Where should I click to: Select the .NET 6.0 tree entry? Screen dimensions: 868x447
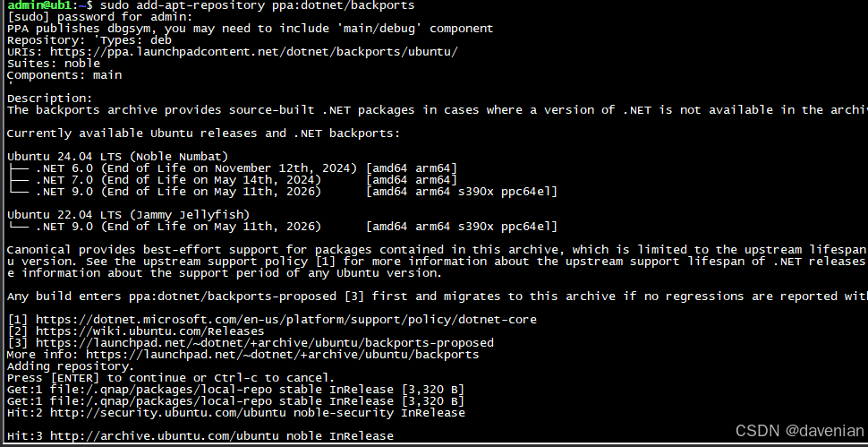point(232,168)
